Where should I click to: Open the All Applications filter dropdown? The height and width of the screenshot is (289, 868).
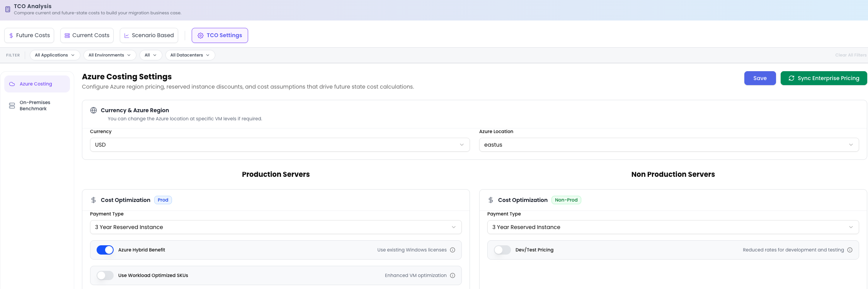click(x=55, y=55)
